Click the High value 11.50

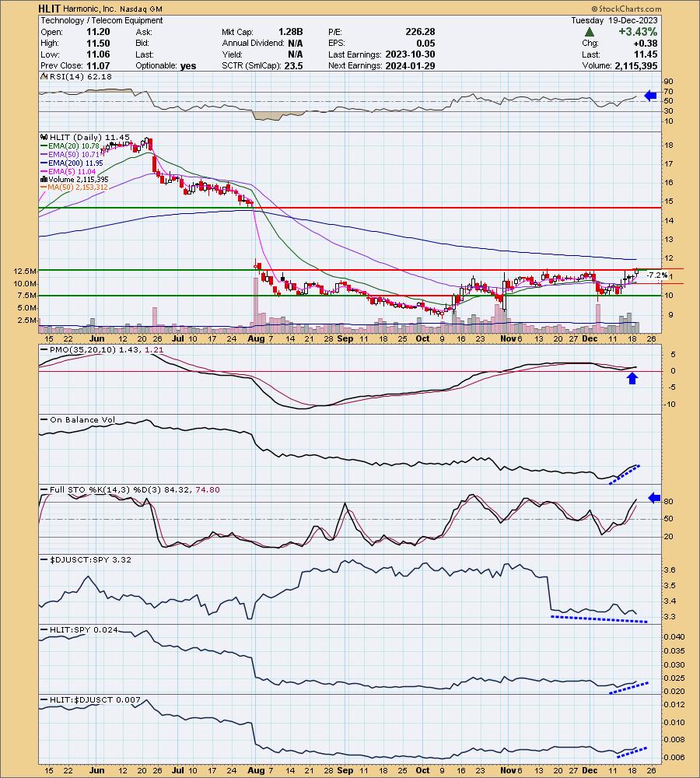point(98,43)
